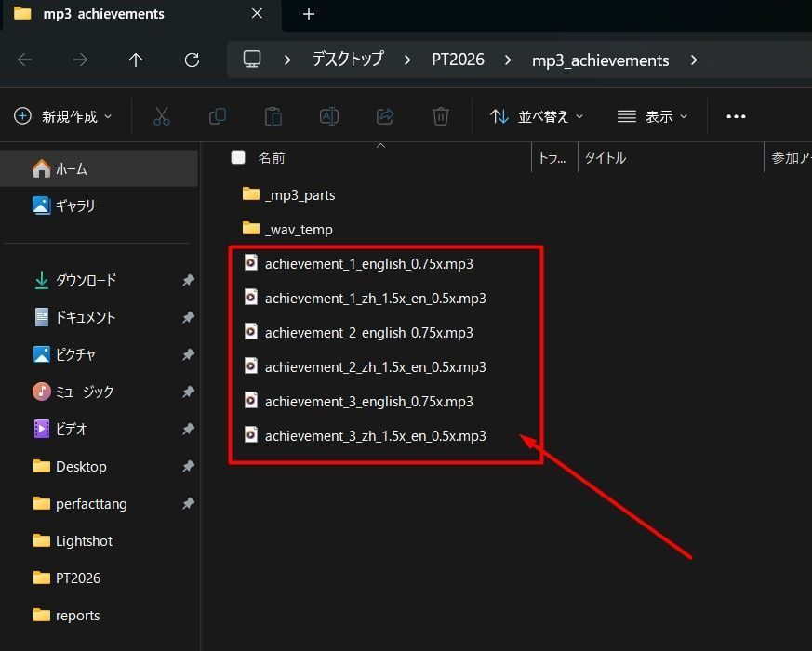The image size is (812, 651).
Task: Click PT2026 in the address breadcrumb
Action: click(458, 60)
